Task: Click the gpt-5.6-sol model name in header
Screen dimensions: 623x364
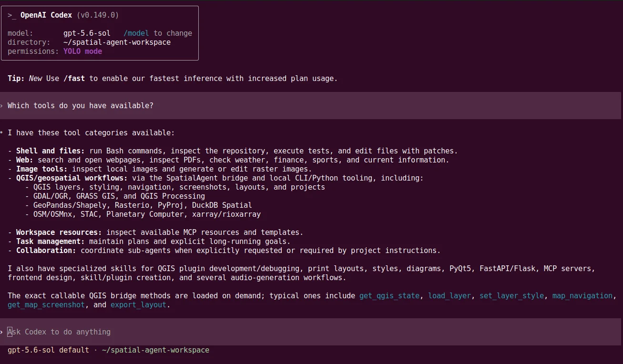Action: pos(87,33)
